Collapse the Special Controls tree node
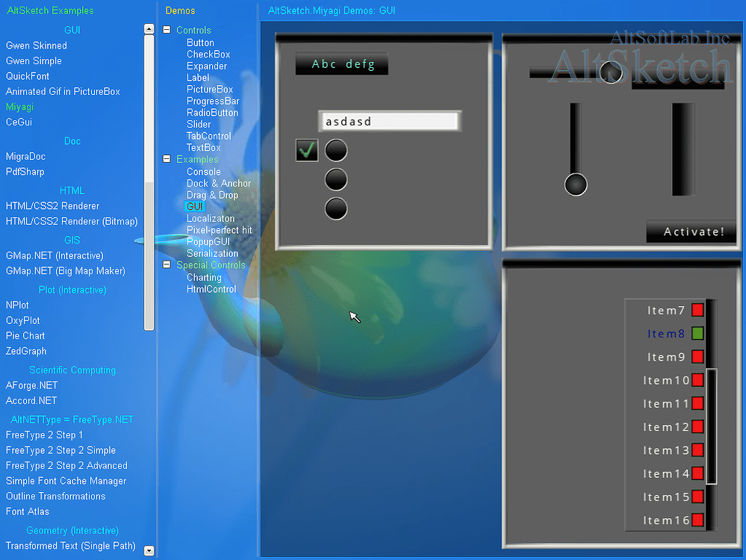The image size is (746, 560). (x=166, y=265)
